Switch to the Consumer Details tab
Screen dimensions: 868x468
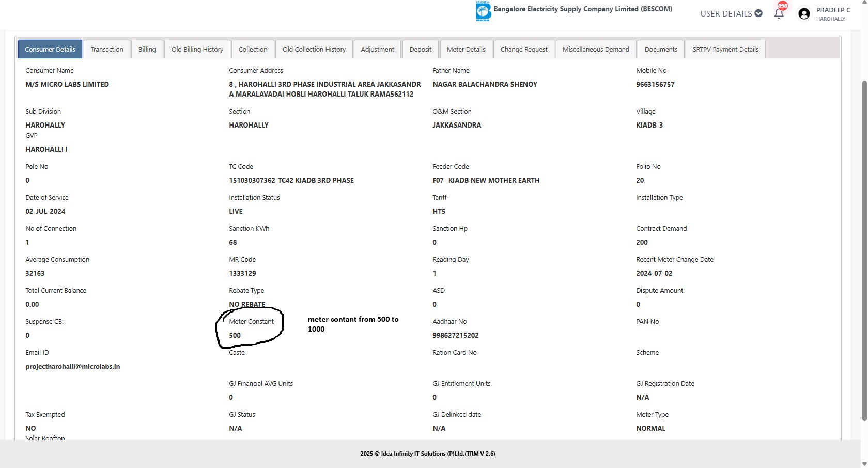point(50,49)
